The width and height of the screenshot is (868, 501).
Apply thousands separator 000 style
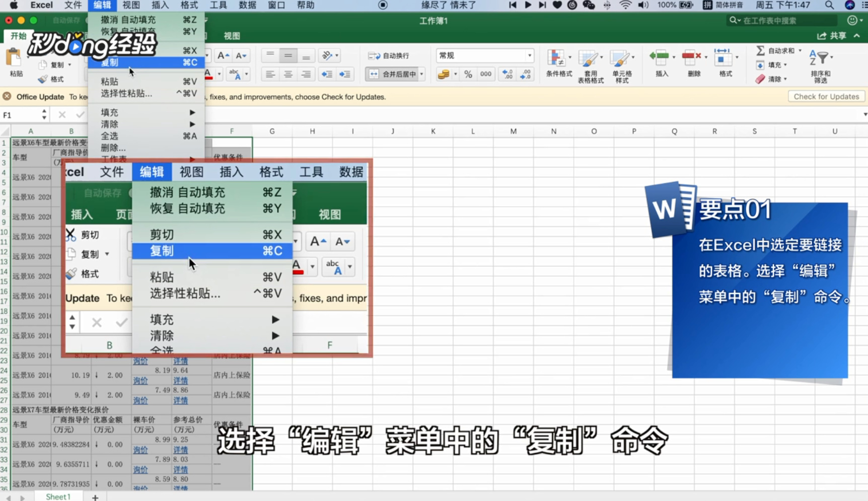486,74
